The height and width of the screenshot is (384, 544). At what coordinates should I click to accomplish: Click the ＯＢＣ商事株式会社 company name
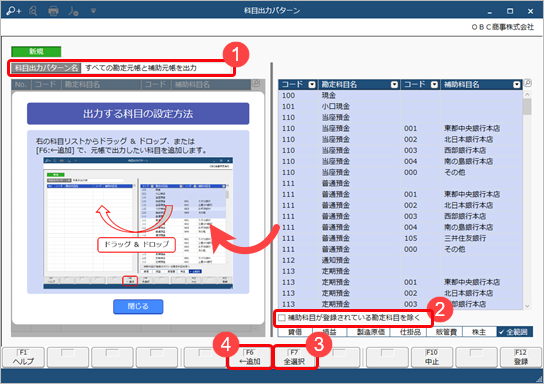pyautogui.click(x=502, y=27)
